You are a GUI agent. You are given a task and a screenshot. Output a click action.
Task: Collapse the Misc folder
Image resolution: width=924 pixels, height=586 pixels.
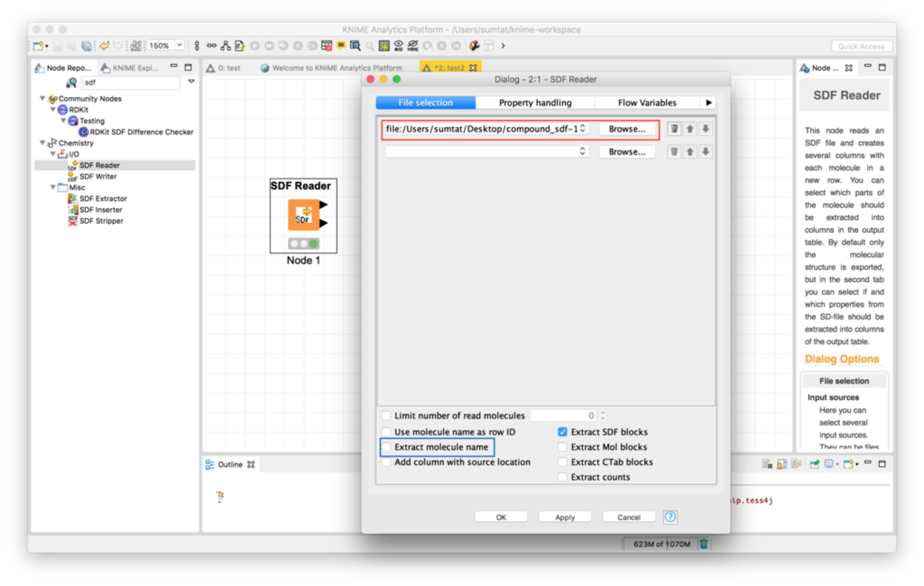(53, 188)
